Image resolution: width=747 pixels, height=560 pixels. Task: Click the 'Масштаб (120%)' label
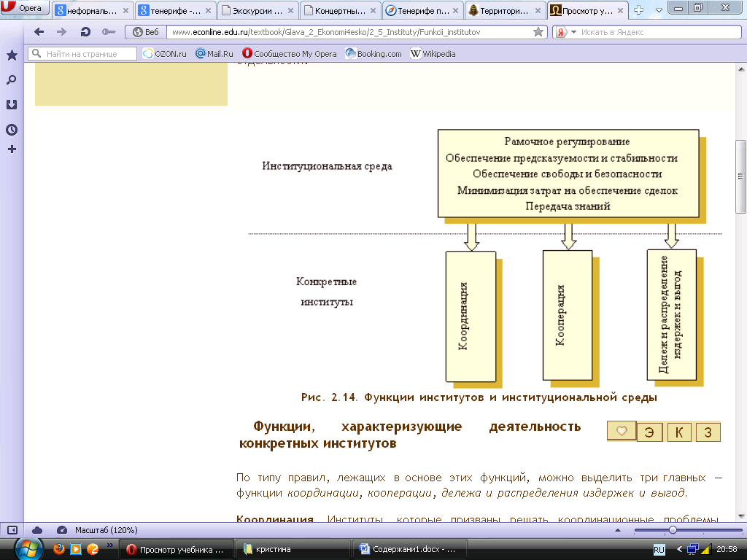(x=106, y=530)
